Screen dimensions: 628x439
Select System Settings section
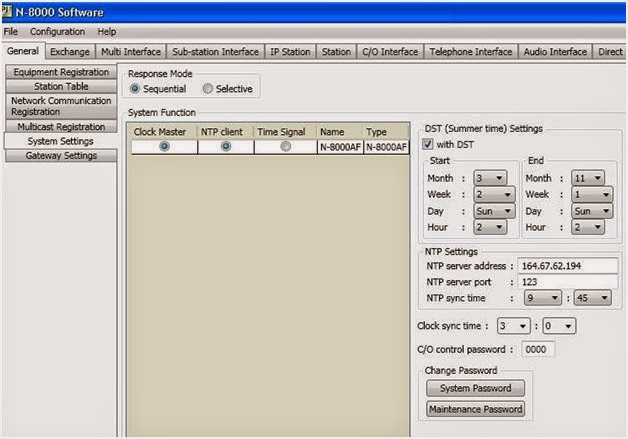(60, 141)
